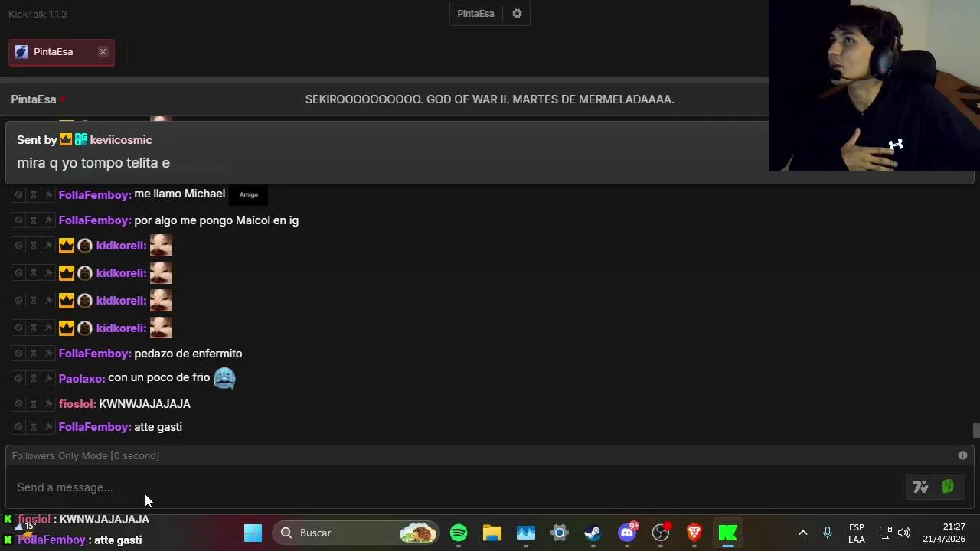Click the chat scrollbar thumb

tap(975, 430)
